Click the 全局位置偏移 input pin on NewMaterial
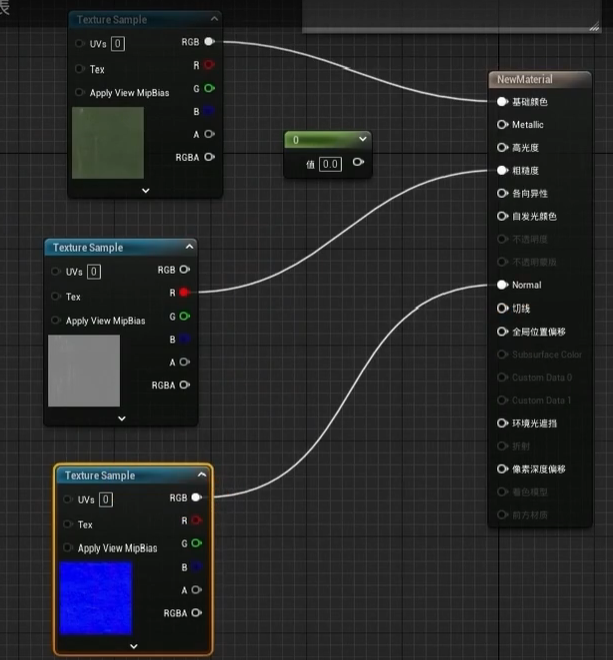This screenshot has height=660, width=613. tap(502, 332)
